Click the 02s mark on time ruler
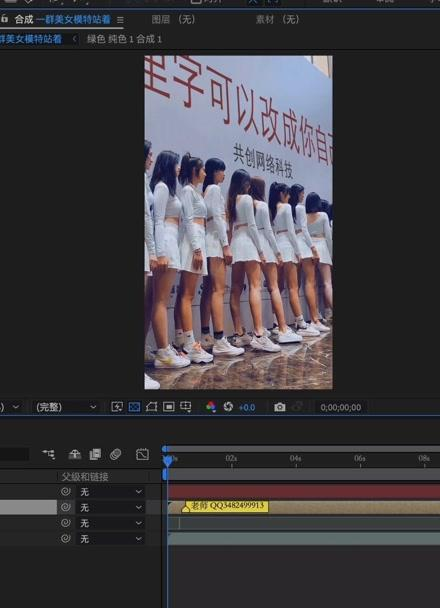The height and width of the screenshot is (608, 440). pyautogui.click(x=231, y=459)
